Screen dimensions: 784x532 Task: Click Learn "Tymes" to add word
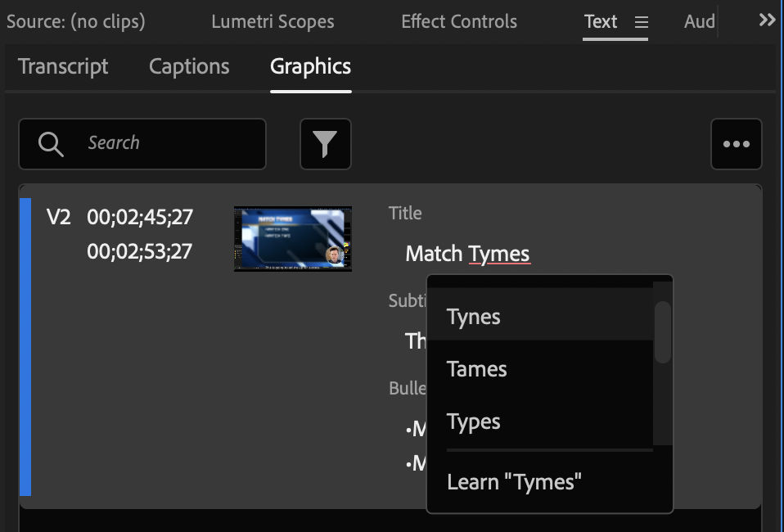tap(514, 481)
